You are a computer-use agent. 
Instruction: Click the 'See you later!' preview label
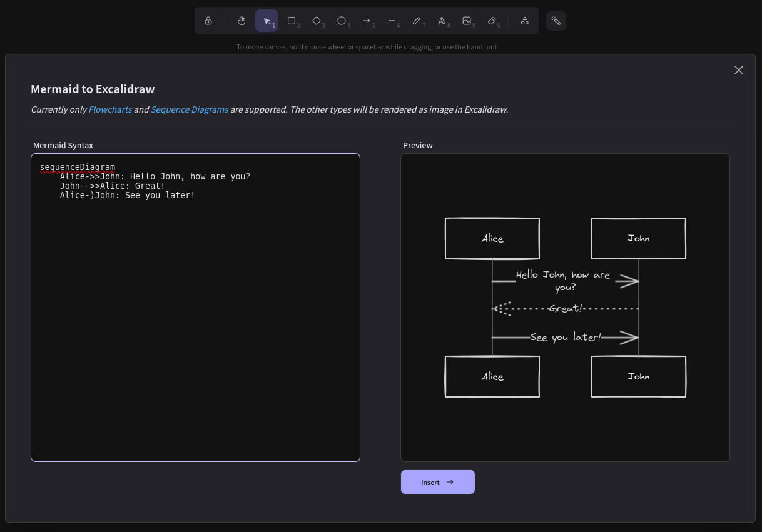pyautogui.click(x=565, y=338)
